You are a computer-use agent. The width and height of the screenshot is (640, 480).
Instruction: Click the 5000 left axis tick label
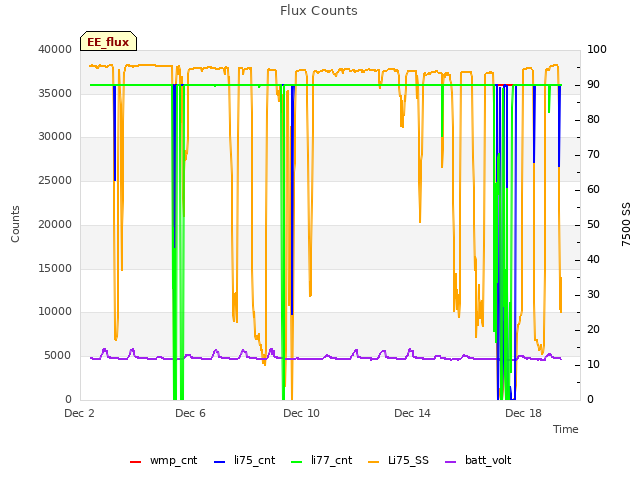coord(58,356)
